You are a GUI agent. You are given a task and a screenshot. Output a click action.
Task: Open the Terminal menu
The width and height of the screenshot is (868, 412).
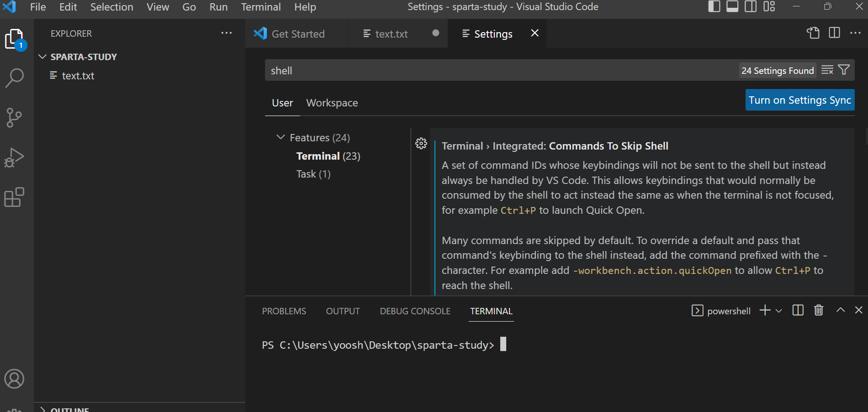click(261, 7)
